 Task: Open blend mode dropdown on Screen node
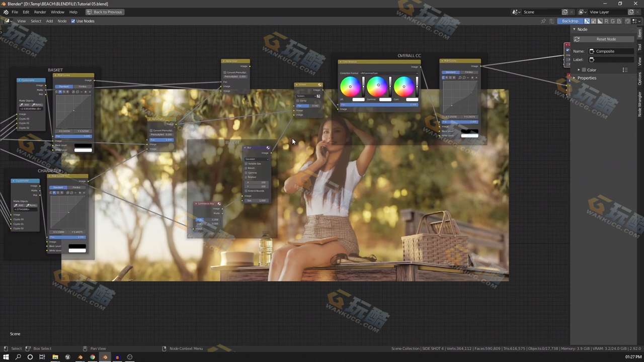click(x=306, y=96)
